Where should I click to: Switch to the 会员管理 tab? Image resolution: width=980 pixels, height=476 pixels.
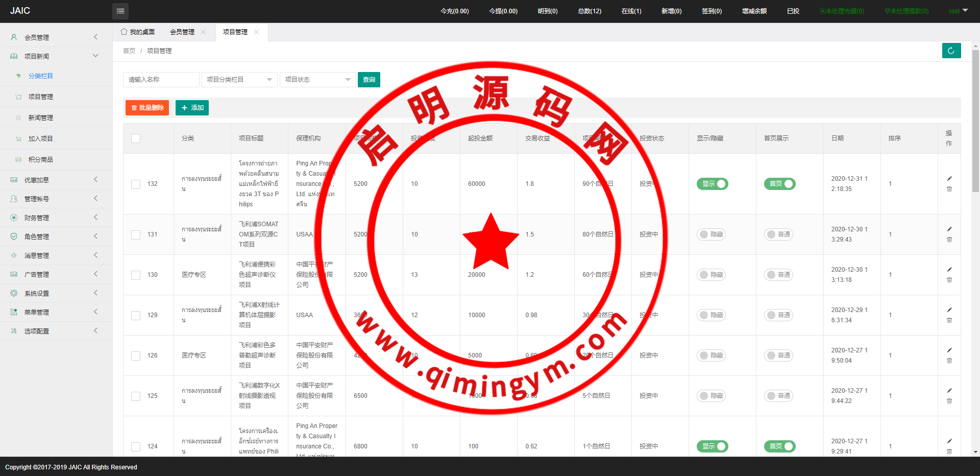coord(182,32)
